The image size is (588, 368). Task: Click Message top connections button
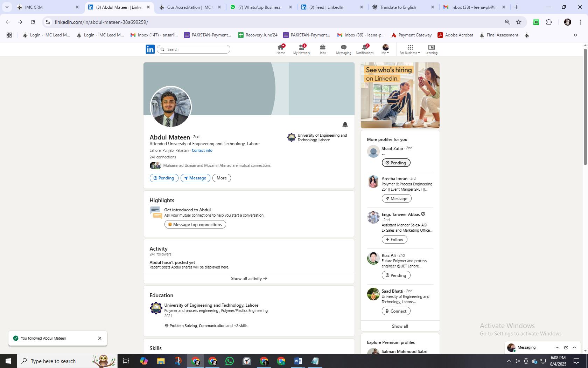(195, 225)
